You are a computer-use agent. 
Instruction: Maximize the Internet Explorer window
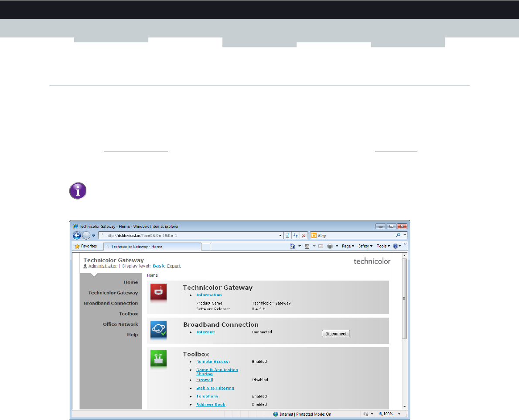[391, 226]
